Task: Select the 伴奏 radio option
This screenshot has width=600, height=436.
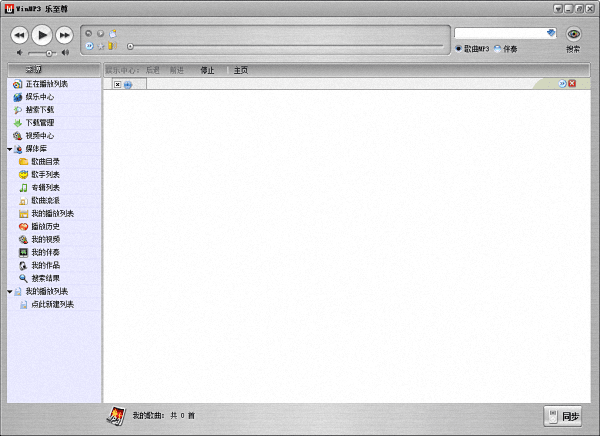Action: point(497,49)
